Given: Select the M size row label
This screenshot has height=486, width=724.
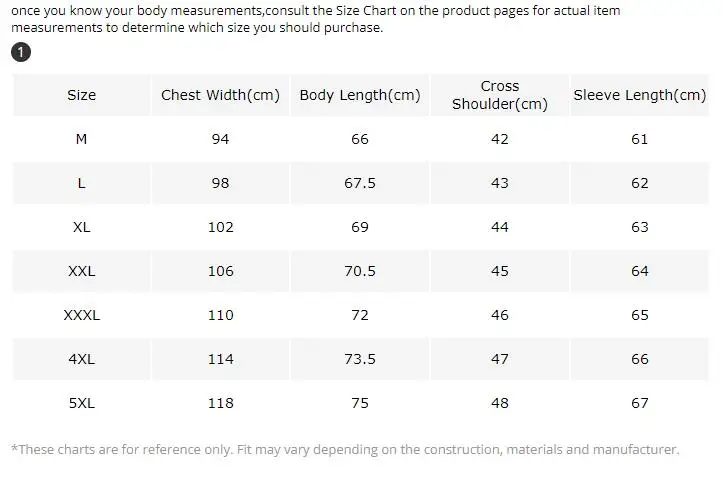Looking at the screenshot, I should pos(82,139).
